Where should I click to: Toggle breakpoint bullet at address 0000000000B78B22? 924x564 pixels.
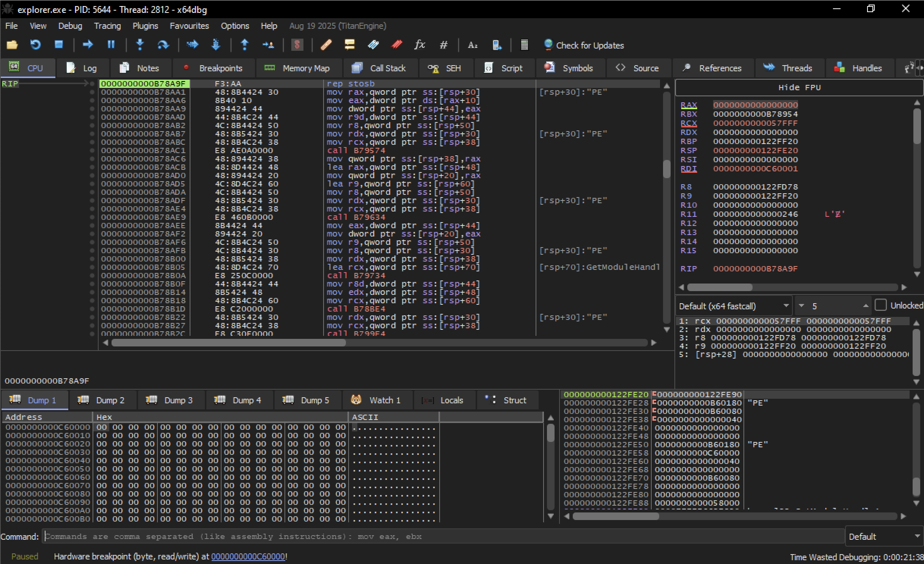92,317
